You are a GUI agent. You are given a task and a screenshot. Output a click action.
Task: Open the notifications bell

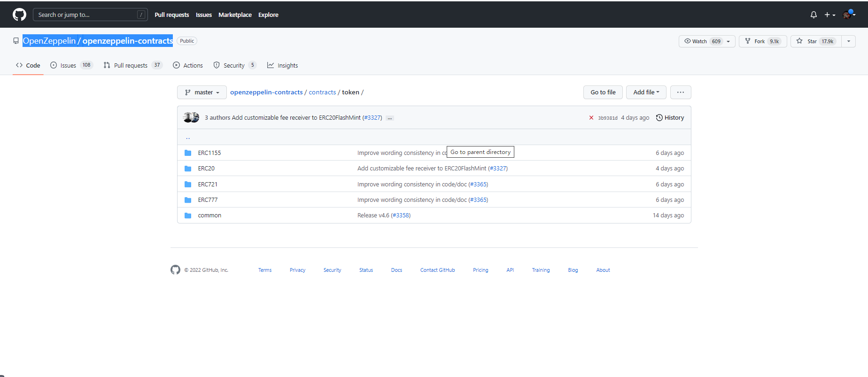(814, 15)
